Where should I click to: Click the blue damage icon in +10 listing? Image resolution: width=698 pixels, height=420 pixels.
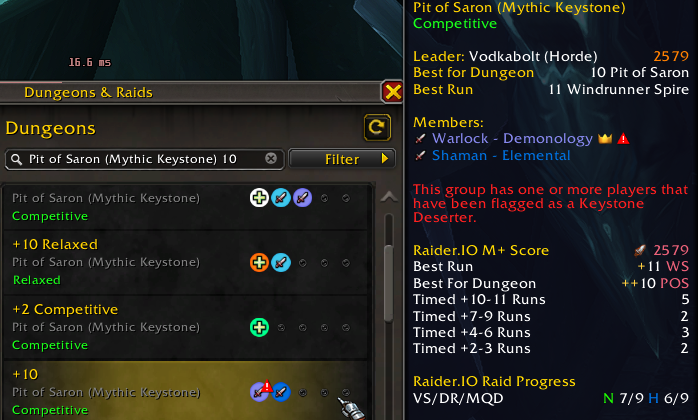[281, 392]
